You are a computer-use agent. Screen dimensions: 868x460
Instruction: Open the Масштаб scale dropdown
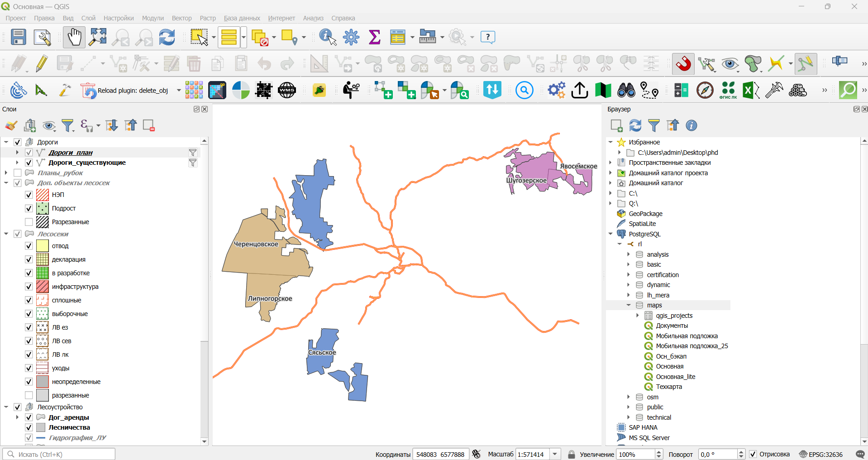click(x=555, y=454)
